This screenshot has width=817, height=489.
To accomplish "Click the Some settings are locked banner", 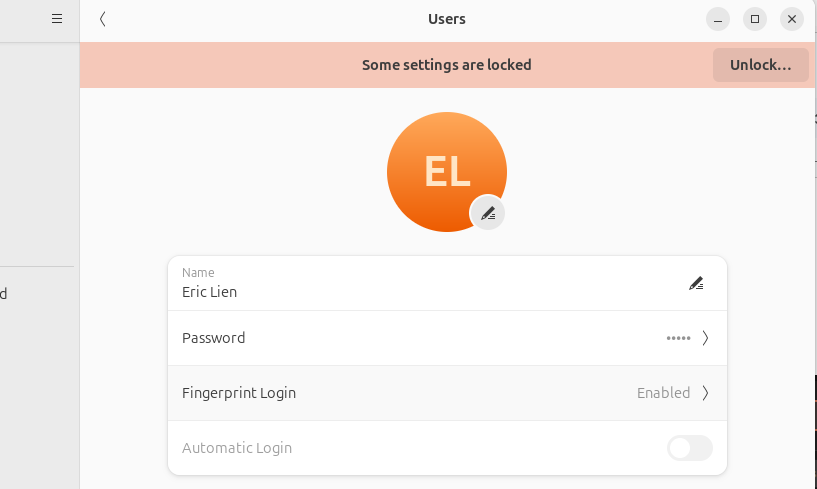I will click(447, 65).
